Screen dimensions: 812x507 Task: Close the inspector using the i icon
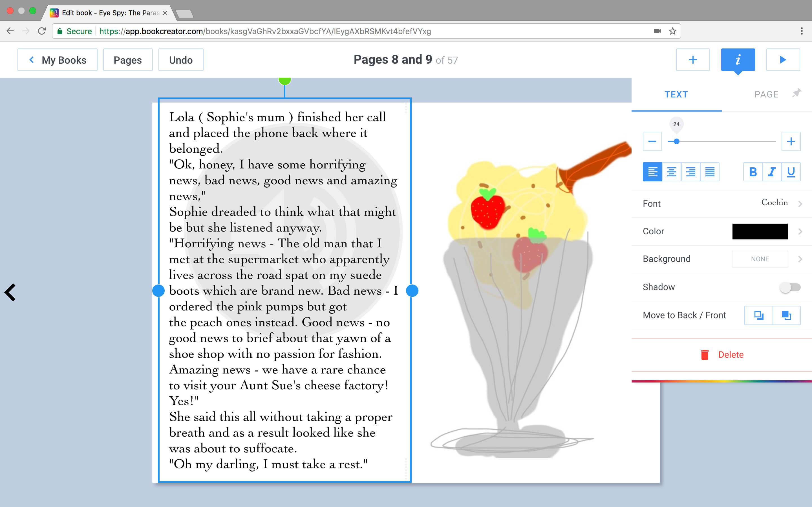[x=738, y=60]
